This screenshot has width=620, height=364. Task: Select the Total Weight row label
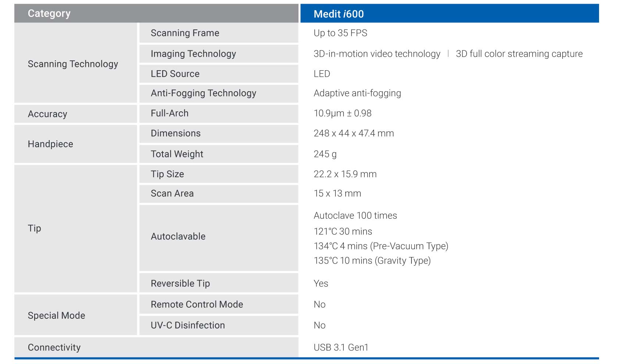(219, 154)
